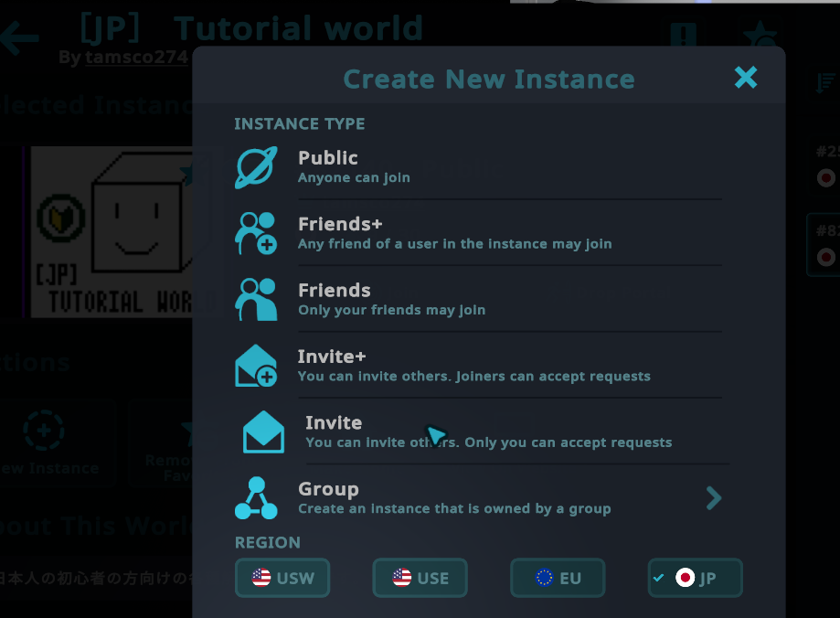
Task: Choose the Invite instance type
Action: [x=485, y=432]
